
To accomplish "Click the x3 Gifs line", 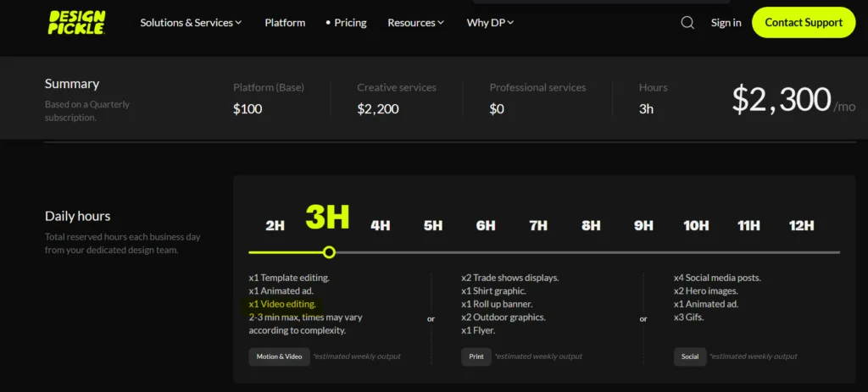I will pyautogui.click(x=688, y=317).
